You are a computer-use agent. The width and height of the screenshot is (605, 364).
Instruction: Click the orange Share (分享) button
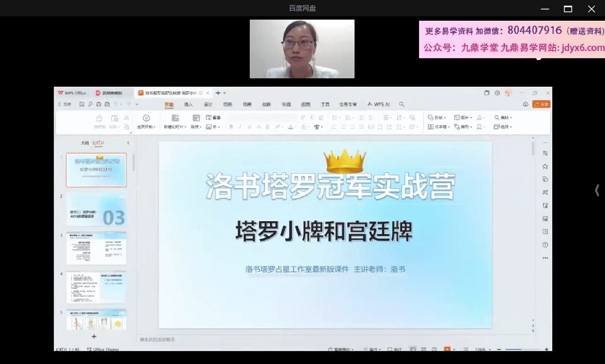tap(541, 104)
